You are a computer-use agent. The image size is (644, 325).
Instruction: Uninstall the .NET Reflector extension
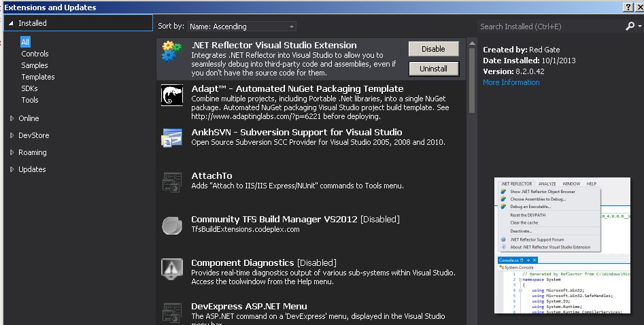click(433, 69)
